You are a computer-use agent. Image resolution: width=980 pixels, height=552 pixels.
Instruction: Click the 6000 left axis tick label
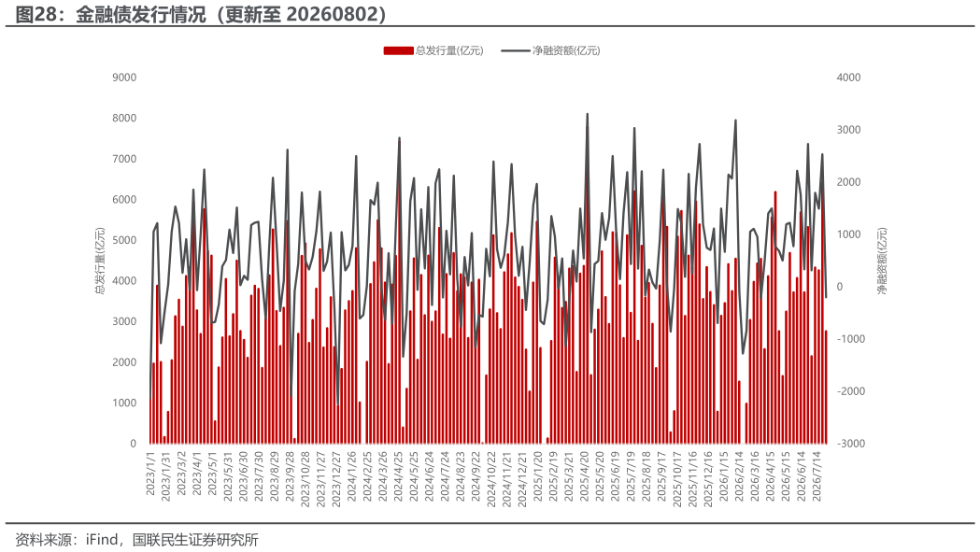[x=124, y=200]
